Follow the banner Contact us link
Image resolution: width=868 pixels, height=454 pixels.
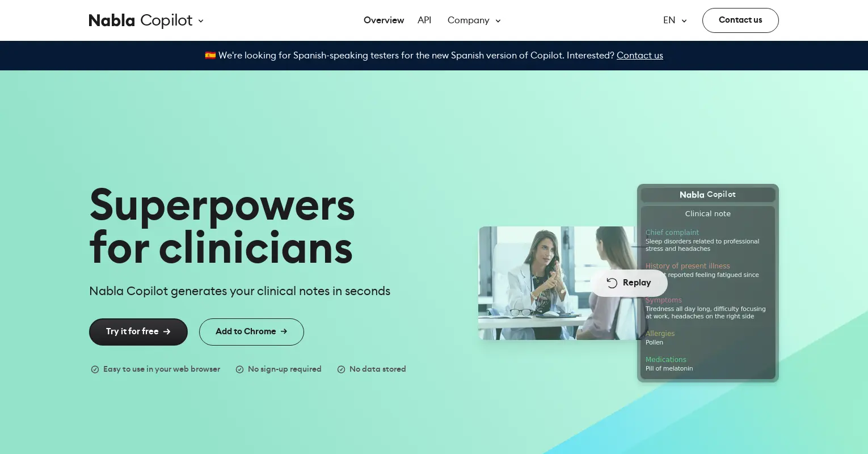(x=640, y=56)
